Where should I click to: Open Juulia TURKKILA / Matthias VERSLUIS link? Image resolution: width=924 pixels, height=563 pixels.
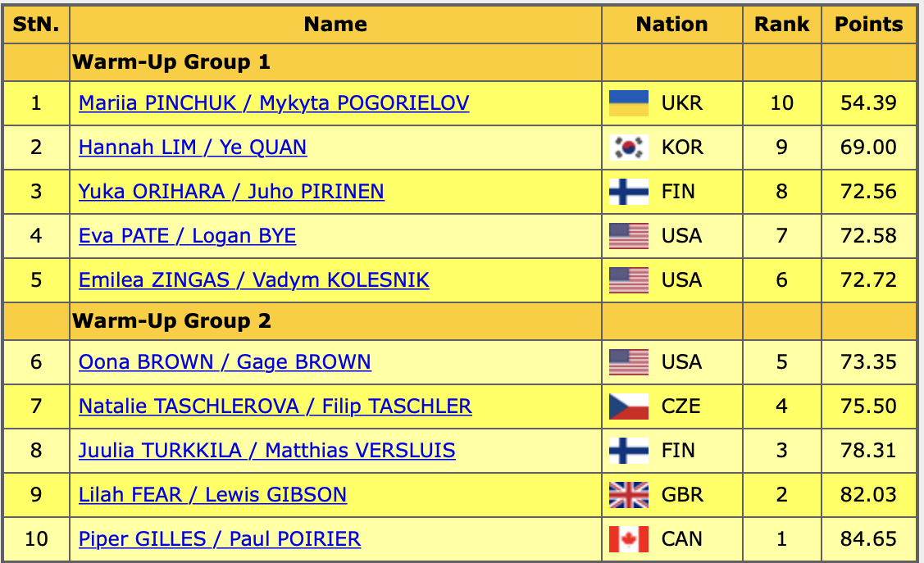266,451
